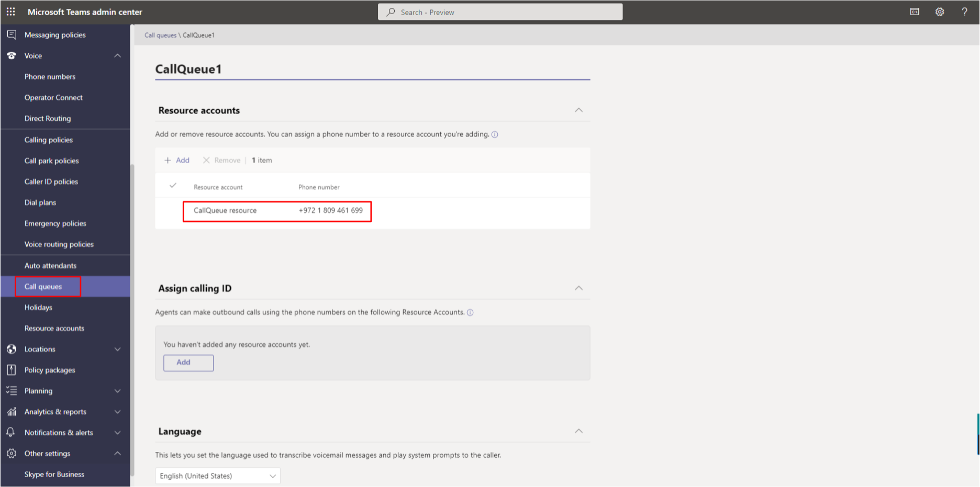Open Holidays page
Viewport: 980px width, 487px height.
click(x=38, y=308)
